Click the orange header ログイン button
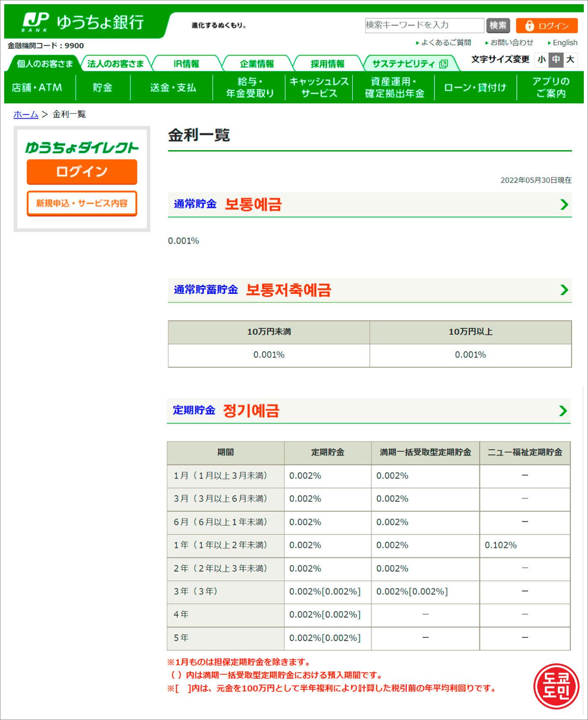The height and width of the screenshot is (720, 588). click(547, 26)
